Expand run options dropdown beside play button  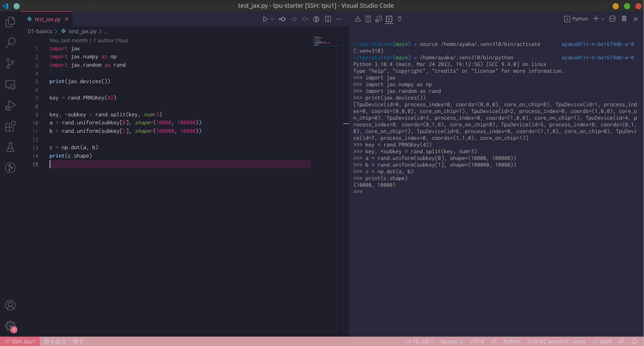(273, 19)
